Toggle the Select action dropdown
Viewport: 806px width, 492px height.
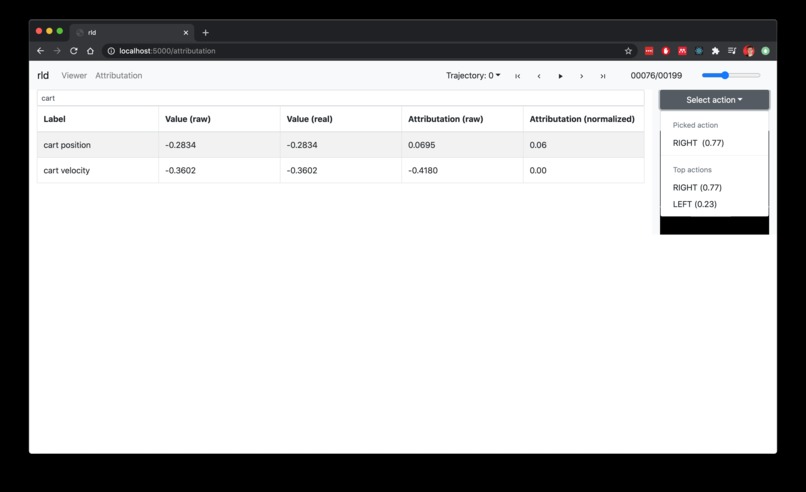tap(714, 100)
